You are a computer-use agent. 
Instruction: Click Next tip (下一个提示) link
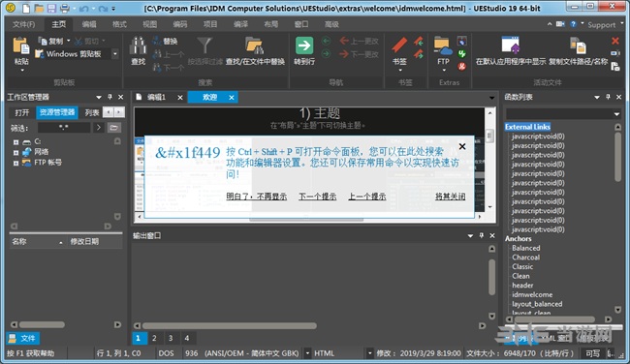tap(317, 197)
